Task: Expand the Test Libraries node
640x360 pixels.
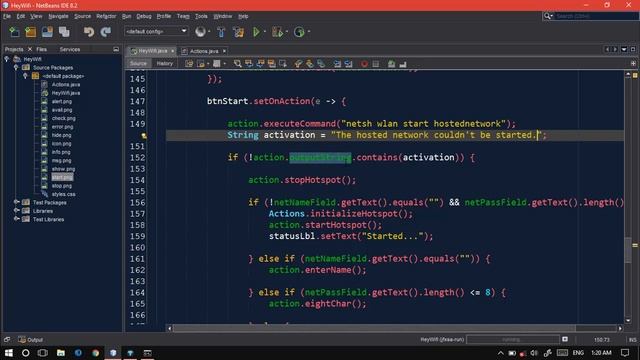Action: [16, 219]
